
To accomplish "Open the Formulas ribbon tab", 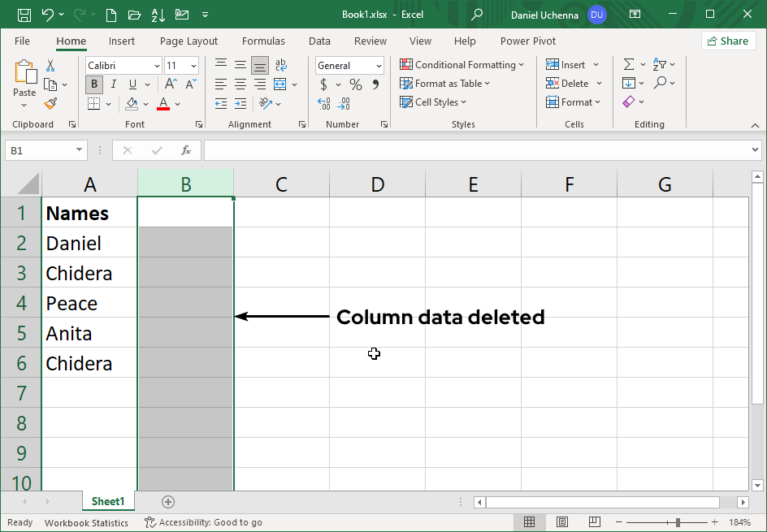I will pos(263,41).
